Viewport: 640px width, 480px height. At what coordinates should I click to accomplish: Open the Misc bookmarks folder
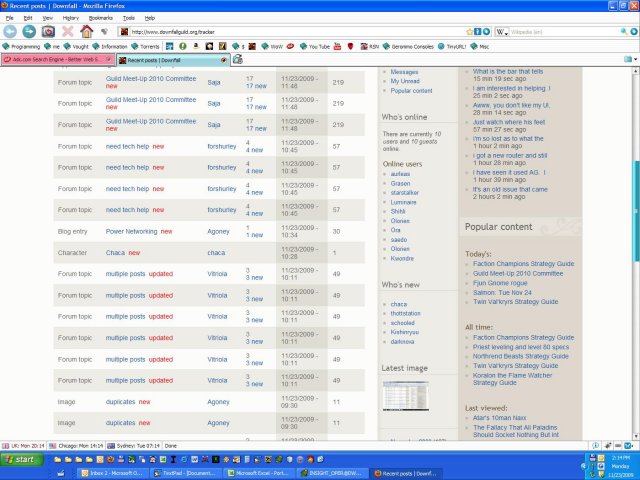tap(480, 47)
